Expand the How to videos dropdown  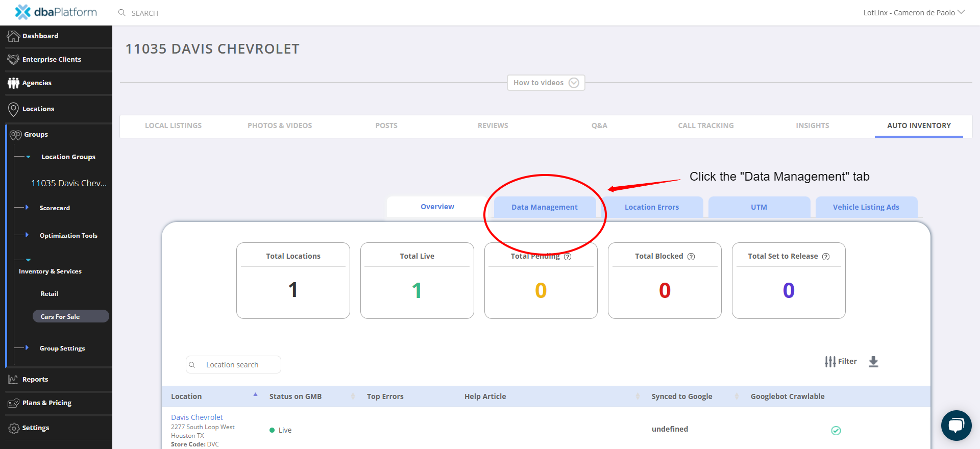pos(546,83)
